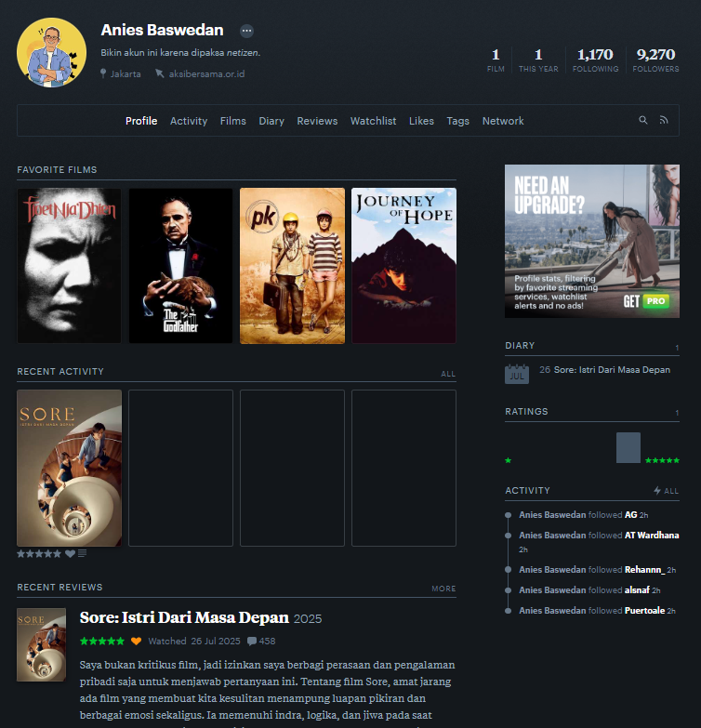
Task: Open the sidebar Activity heading
Action: (x=527, y=490)
